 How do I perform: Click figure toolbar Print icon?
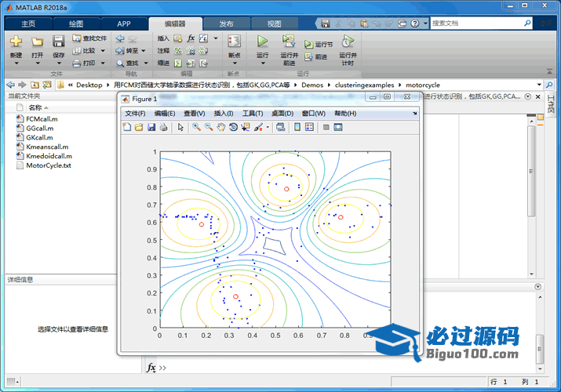tap(163, 127)
